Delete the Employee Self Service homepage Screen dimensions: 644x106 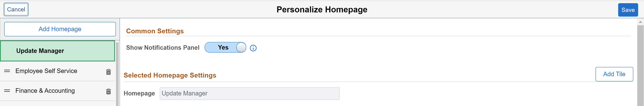(x=108, y=72)
